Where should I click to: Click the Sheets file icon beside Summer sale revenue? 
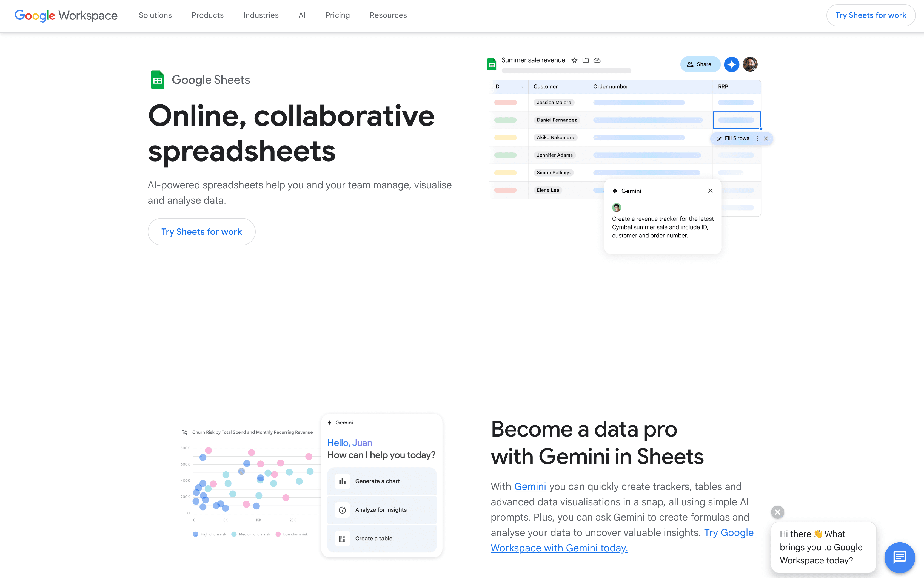(492, 64)
